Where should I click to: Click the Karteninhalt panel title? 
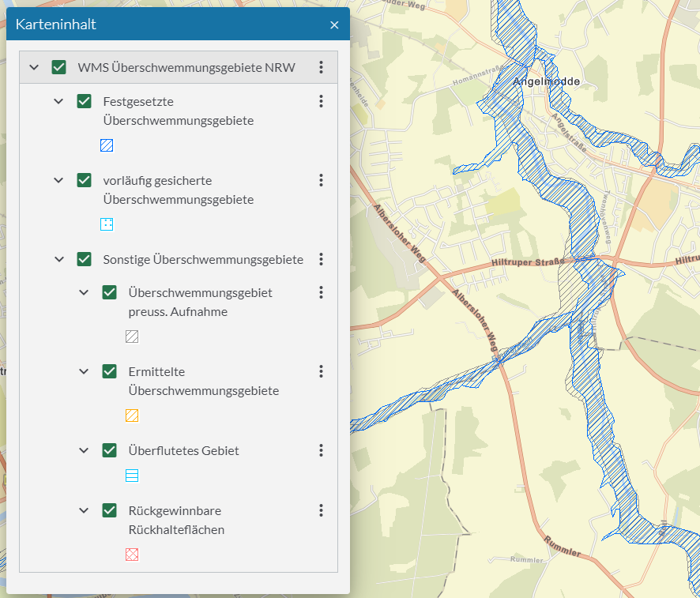coord(56,24)
